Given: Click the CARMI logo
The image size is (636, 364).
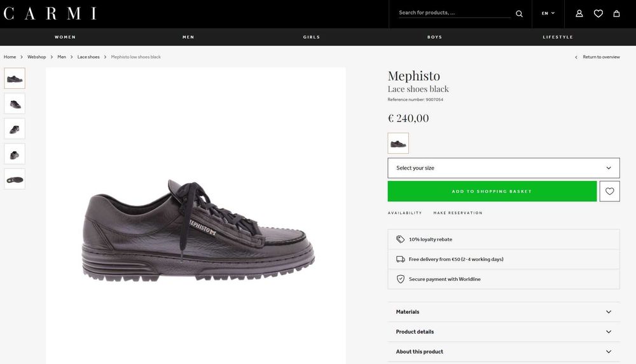Looking at the screenshot, I should click(x=50, y=13).
